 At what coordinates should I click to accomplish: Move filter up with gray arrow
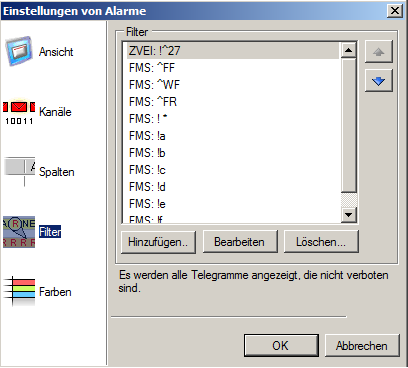click(379, 52)
